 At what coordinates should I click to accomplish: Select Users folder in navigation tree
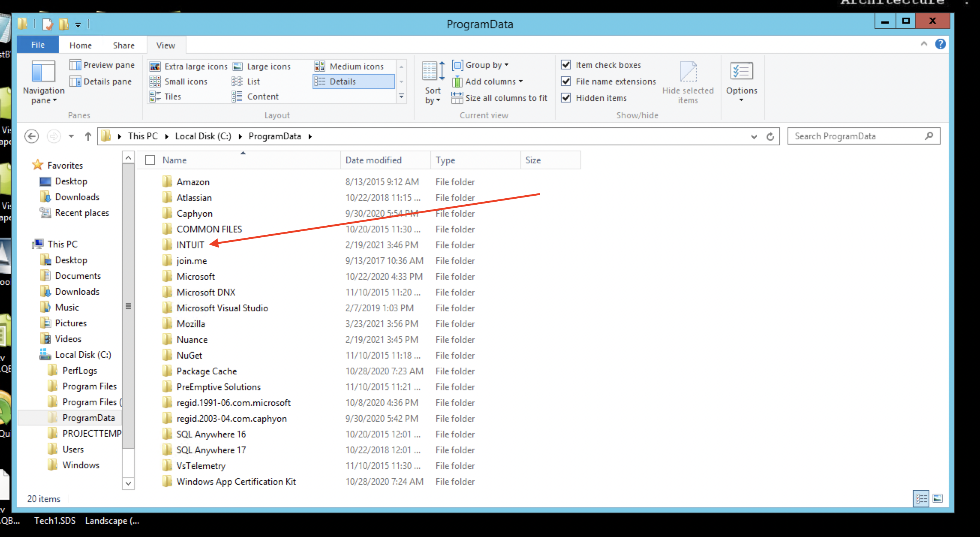[73, 450]
